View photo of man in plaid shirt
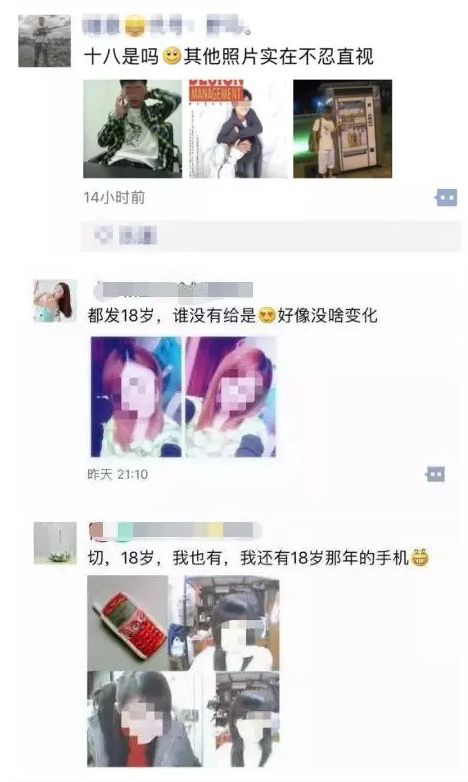Image resolution: width=468 pixels, height=782 pixels. coord(133,129)
